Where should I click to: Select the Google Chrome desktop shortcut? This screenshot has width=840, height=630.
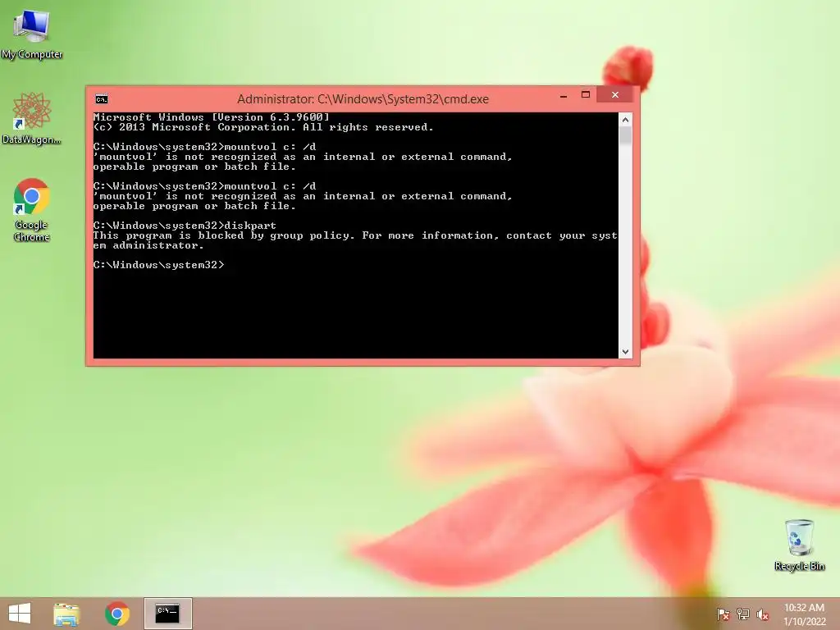32,209
